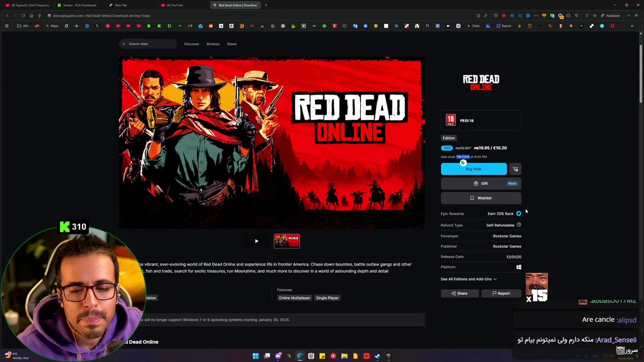644x362 pixels.
Task: Open Task View in taskbar
Action: coord(267,356)
